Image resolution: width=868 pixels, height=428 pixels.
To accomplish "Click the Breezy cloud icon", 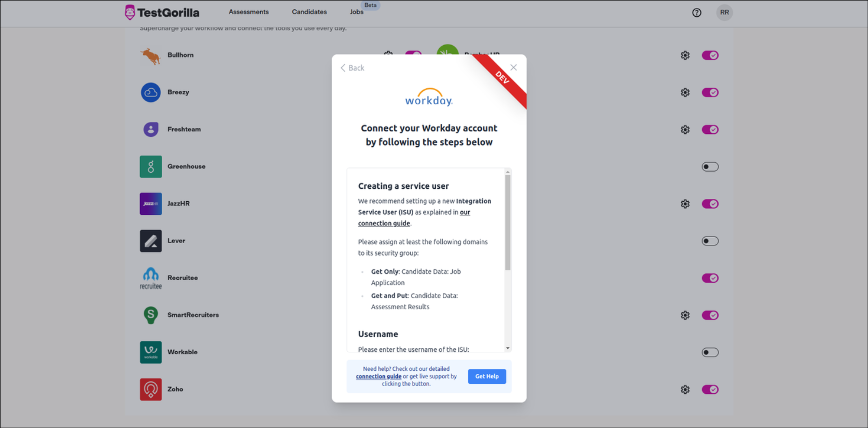I will click(150, 92).
